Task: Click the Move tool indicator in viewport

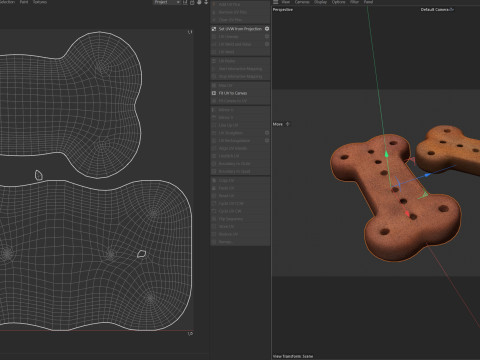Action: pos(281,124)
